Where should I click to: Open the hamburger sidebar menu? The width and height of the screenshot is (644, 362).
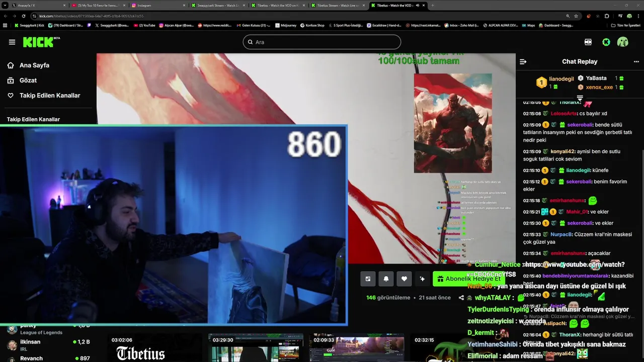point(12,42)
